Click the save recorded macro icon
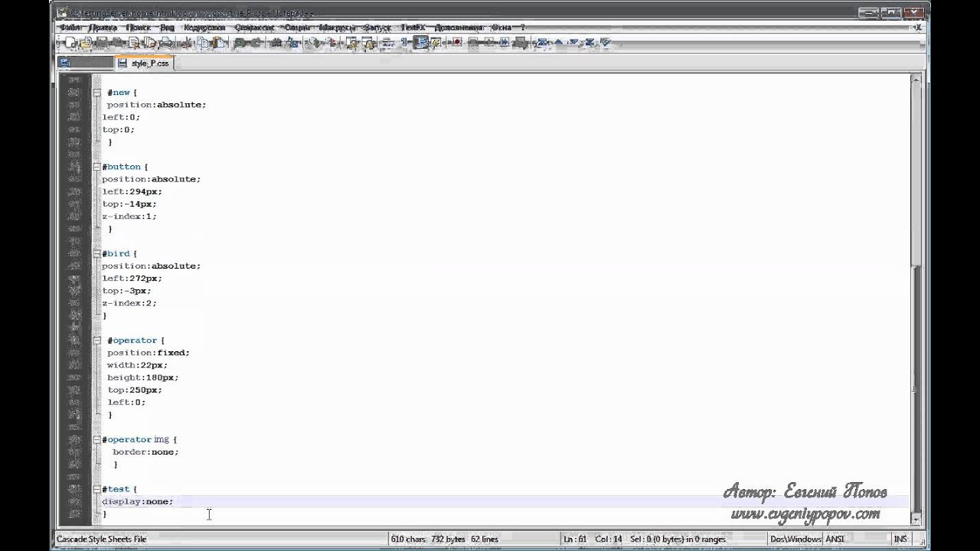The height and width of the screenshot is (551, 980). [x=521, y=43]
